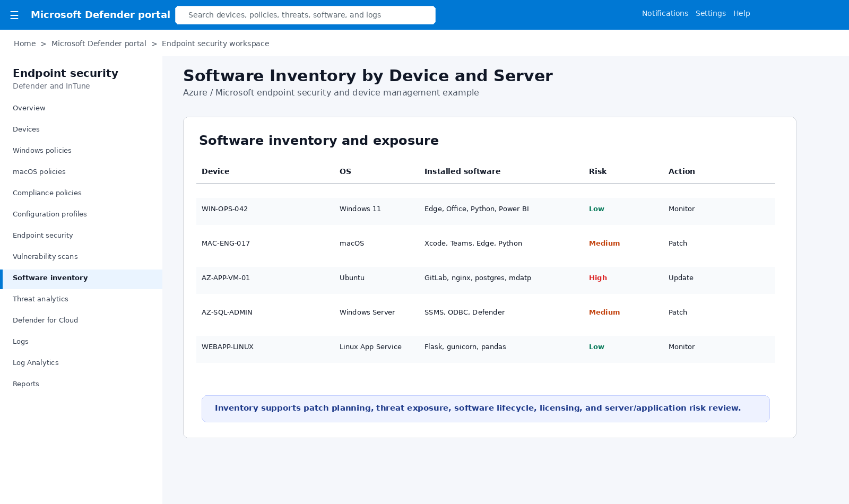
Task: Open the hamburger navigation menu
Action: point(14,15)
